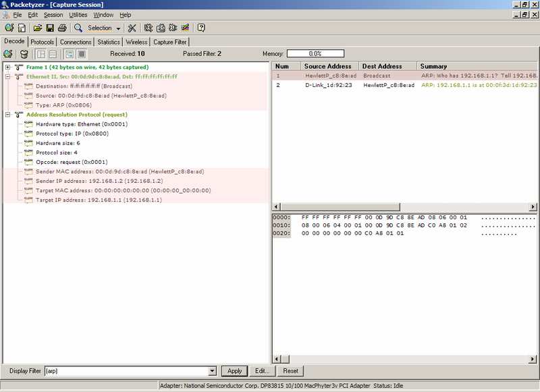Open the Session menu
The height and width of the screenshot is (392, 540).
[x=53, y=15]
